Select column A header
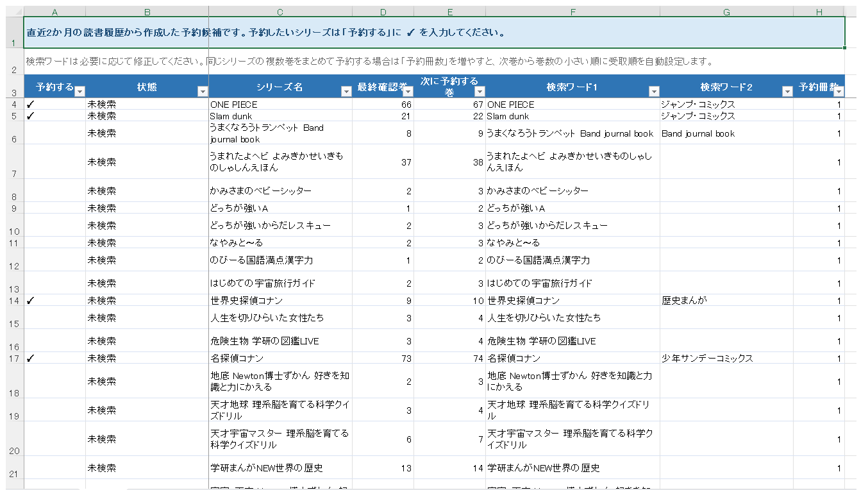Viewport: 868px width, 490px height. tap(54, 12)
